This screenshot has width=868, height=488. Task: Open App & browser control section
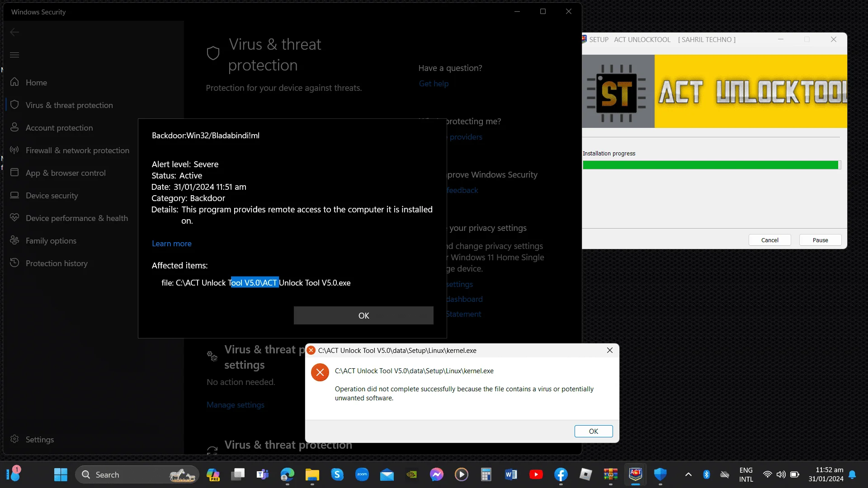(66, 173)
